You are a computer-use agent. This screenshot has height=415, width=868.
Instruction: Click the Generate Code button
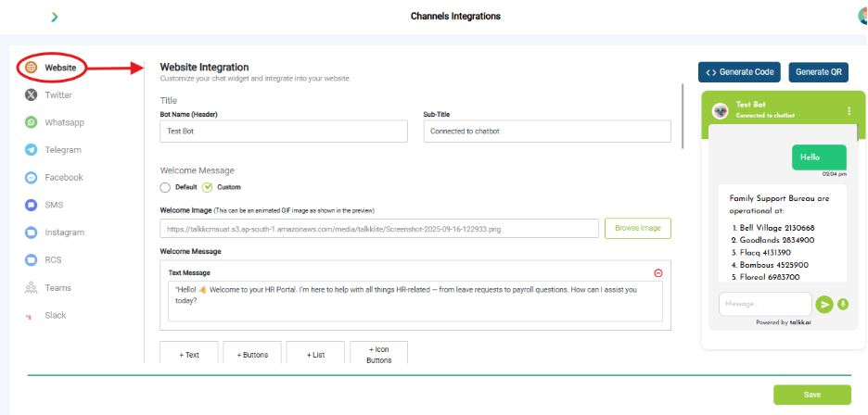(x=740, y=72)
